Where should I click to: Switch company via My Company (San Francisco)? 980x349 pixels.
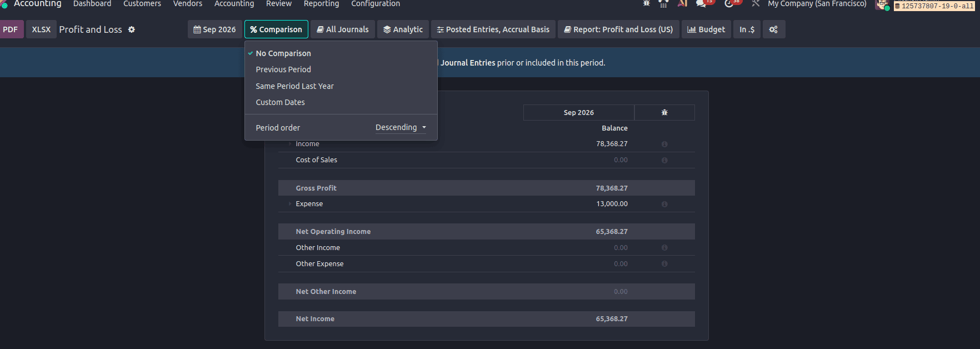pyautogui.click(x=817, y=4)
